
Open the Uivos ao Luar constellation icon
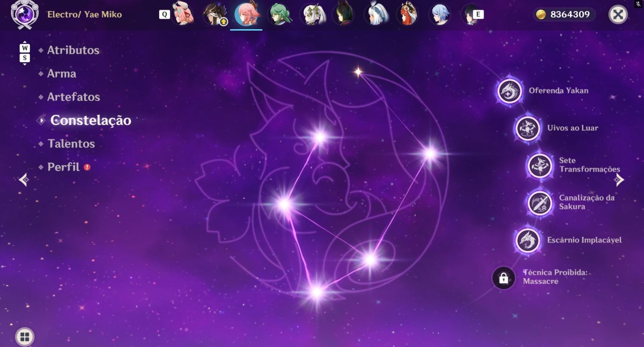click(528, 128)
